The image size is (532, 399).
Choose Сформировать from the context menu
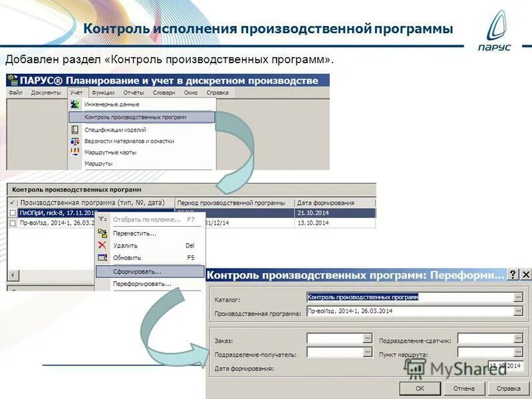coord(138,271)
